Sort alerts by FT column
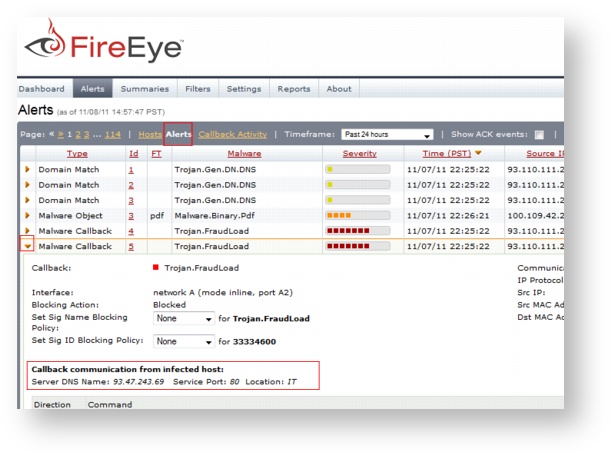 click(156, 153)
